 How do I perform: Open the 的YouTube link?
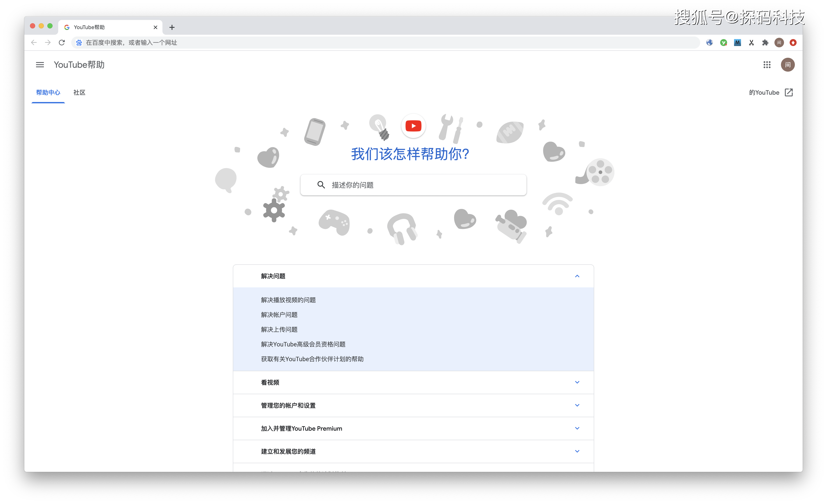(764, 93)
